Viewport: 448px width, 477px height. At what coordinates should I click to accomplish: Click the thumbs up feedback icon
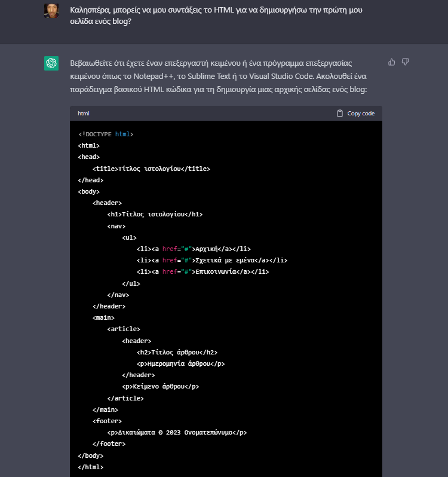point(391,62)
